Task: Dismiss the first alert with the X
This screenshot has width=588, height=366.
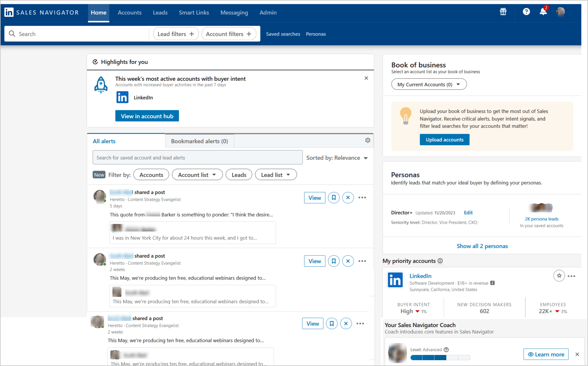Action: pyautogui.click(x=348, y=198)
